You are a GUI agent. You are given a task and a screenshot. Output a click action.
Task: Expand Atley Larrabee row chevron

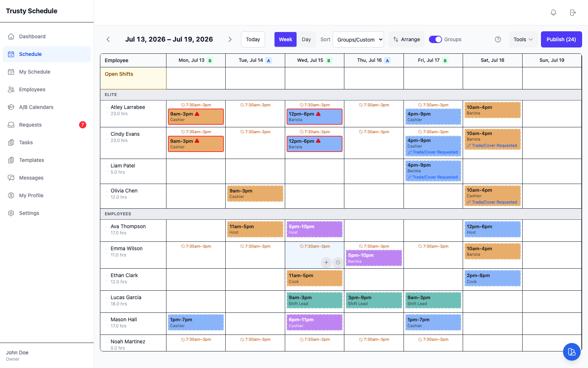[x=107, y=110]
